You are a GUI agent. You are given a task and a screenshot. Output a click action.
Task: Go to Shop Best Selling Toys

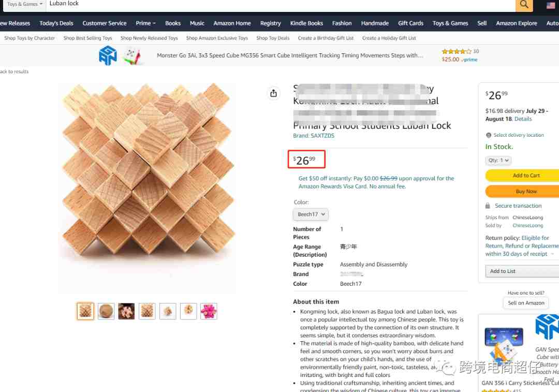click(x=87, y=38)
